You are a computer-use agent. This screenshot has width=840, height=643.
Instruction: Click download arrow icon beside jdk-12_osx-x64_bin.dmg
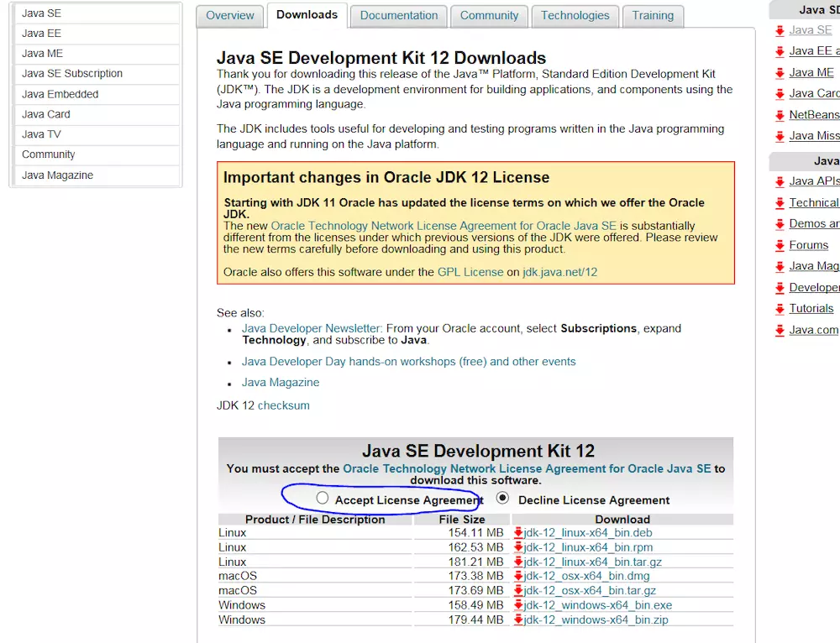click(518, 576)
